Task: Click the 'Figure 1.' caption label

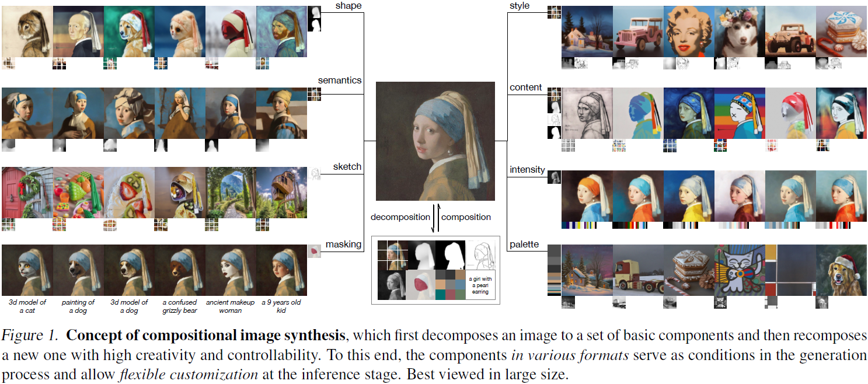Action: pyautogui.click(x=29, y=337)
